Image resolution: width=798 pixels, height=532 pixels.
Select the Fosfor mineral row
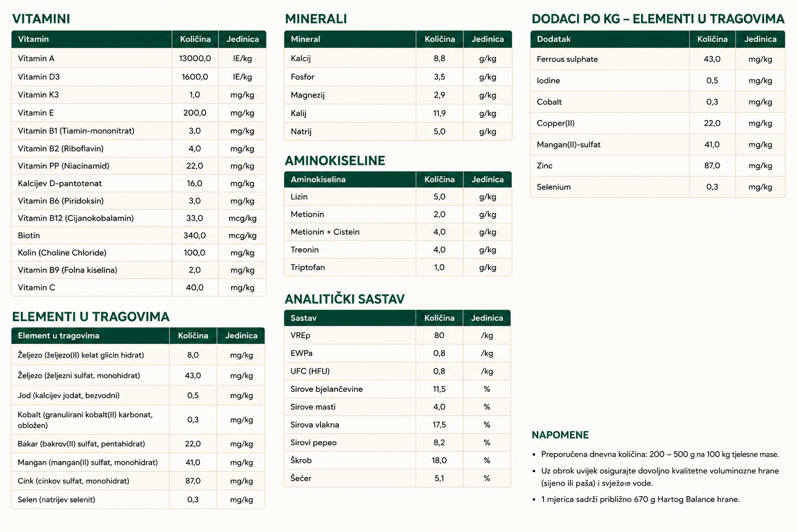pyautogui.click(x=398, y=77)
